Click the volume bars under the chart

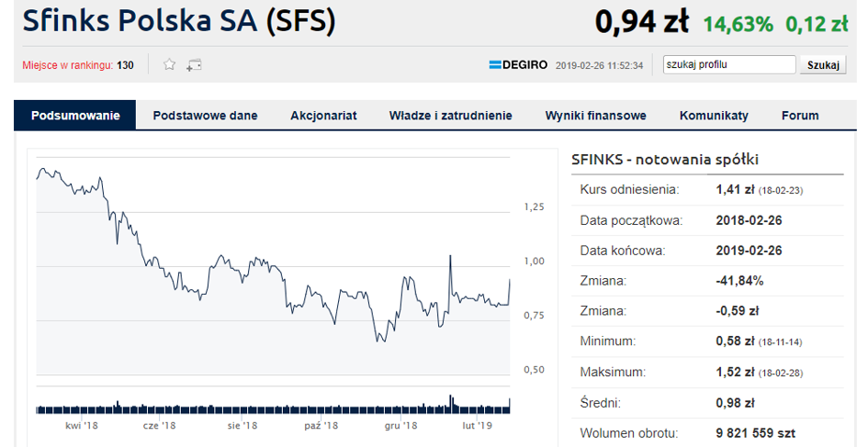tap(273, 408)
